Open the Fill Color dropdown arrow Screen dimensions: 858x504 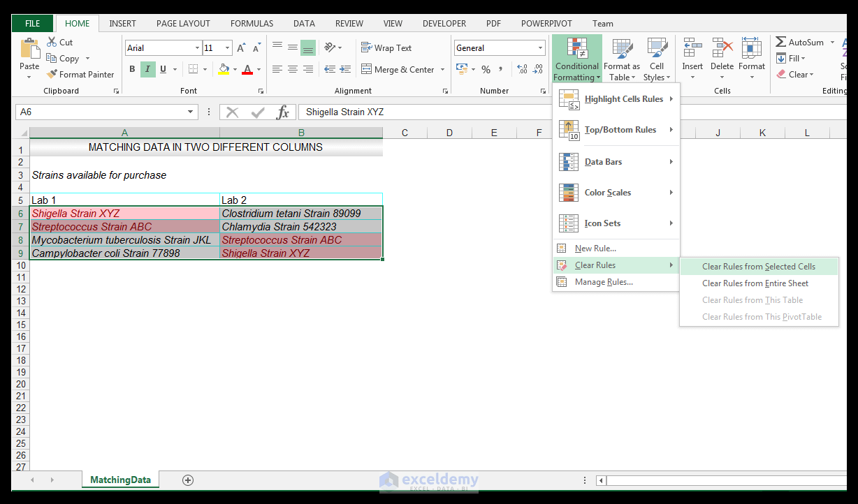(x=235, y=69)
